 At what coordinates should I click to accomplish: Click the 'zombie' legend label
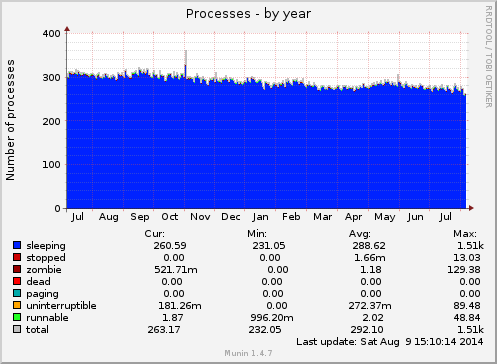(x=44, y=270)
